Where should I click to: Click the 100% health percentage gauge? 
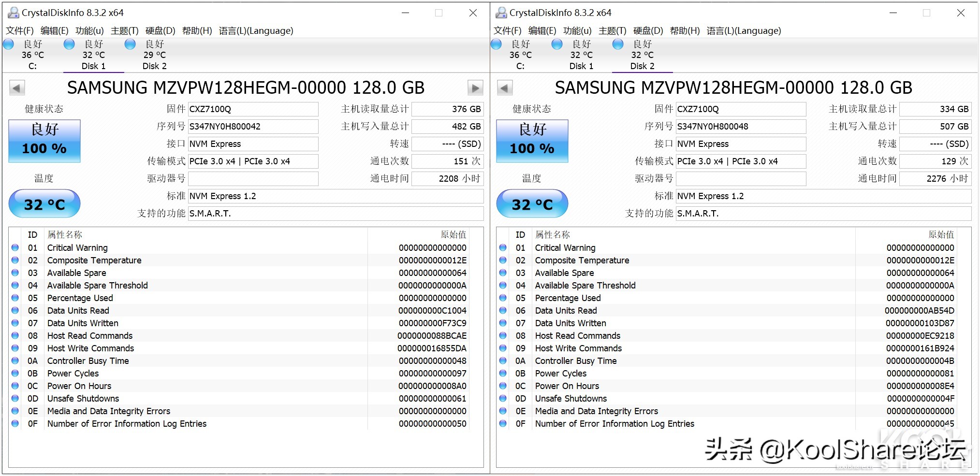coord(44,148)
